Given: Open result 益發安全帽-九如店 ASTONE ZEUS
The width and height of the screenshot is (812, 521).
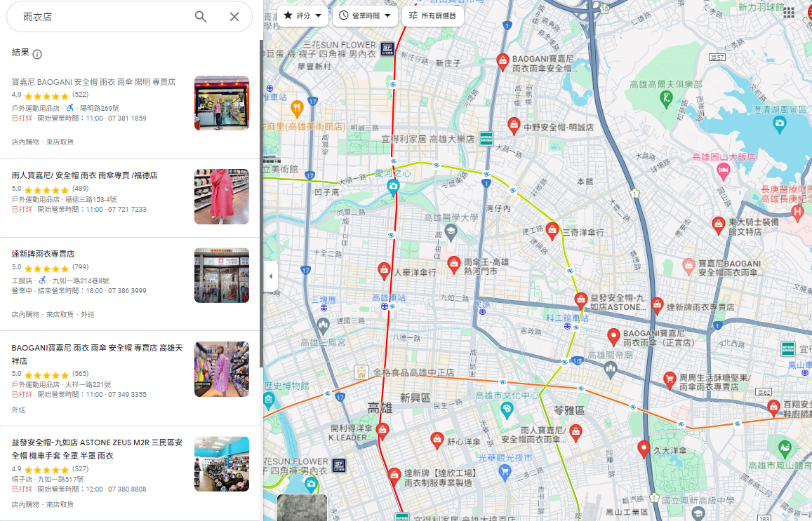Looking at the screenshot, I should click(x=129, y=473).
